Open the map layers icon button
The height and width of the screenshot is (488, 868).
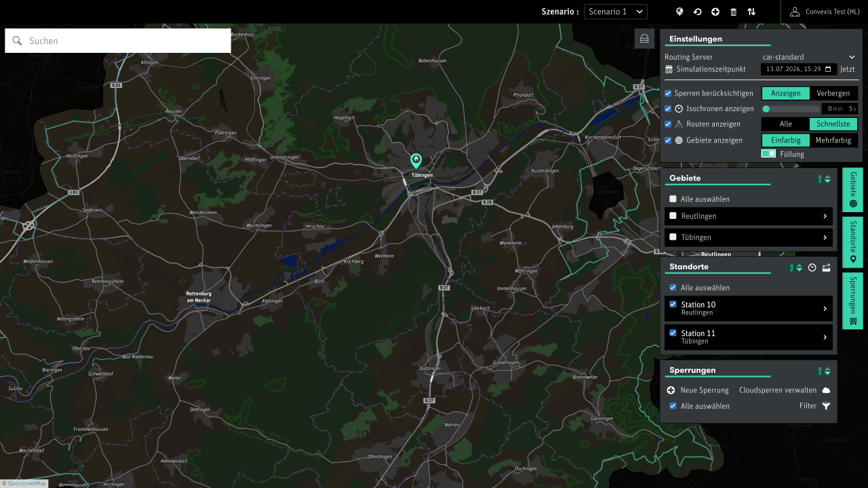(645, 39)
